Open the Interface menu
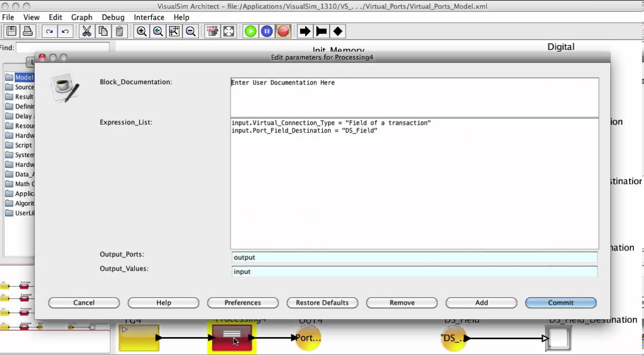644x356 pixels. pos(149,17)
